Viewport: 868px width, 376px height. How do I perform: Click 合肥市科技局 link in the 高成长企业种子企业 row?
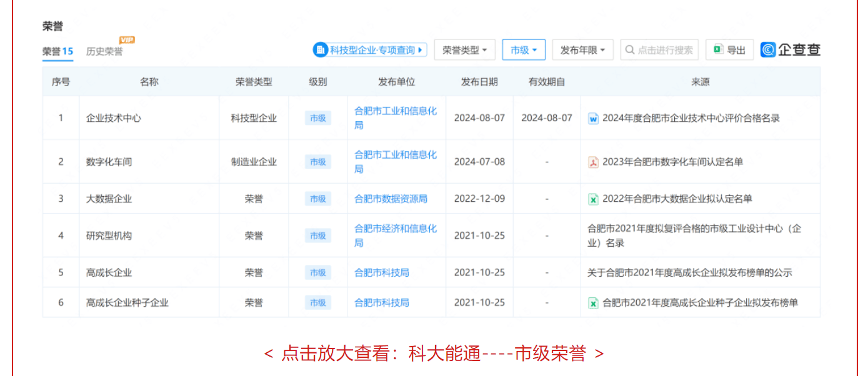tap(381, 303)
